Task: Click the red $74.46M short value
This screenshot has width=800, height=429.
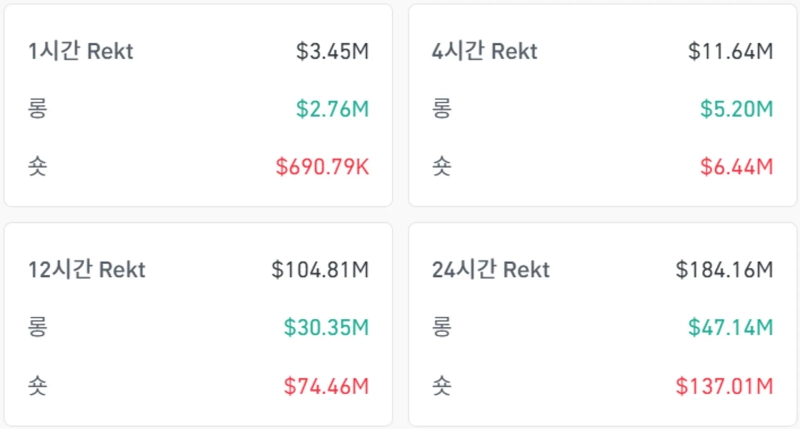Action: pyautogui.click(x=326, y=385)
